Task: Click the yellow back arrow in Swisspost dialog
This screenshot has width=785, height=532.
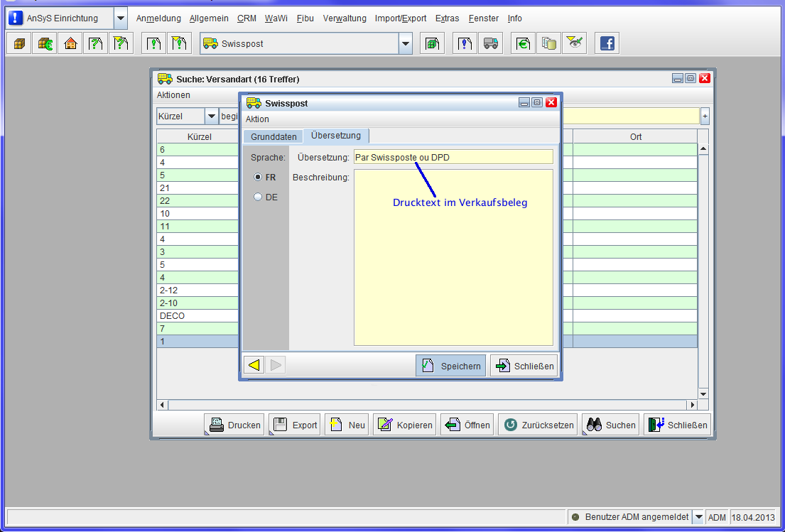Action: click(x=254, y=365)
